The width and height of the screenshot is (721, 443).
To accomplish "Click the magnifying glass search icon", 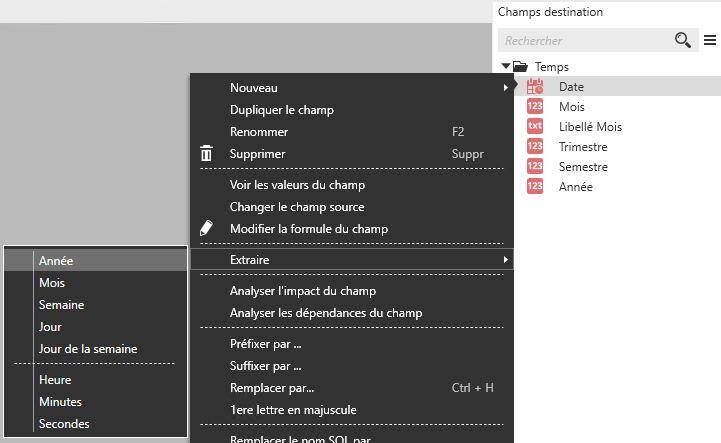I will (683, 40).
